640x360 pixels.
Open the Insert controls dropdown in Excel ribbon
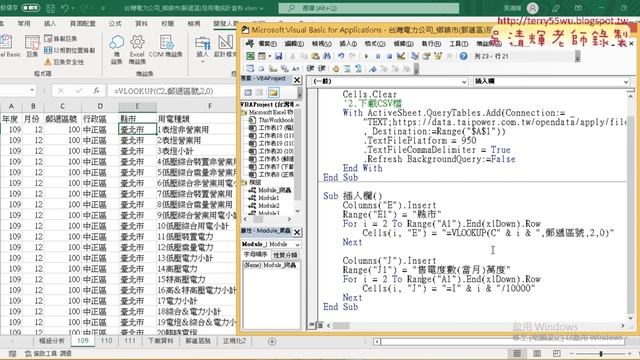pos(202,49)
